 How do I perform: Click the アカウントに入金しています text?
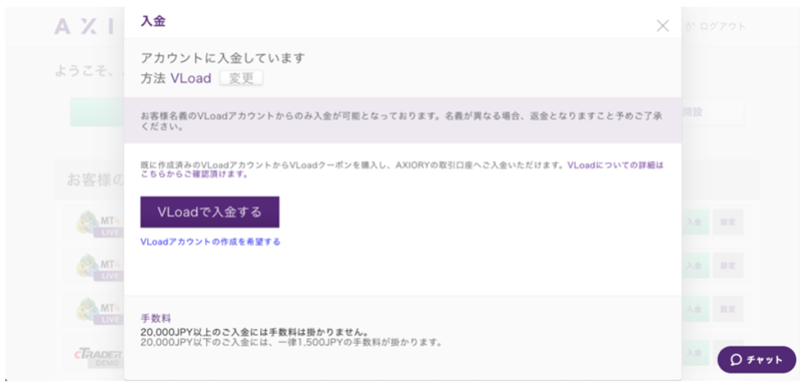click(x=223, y=58)
